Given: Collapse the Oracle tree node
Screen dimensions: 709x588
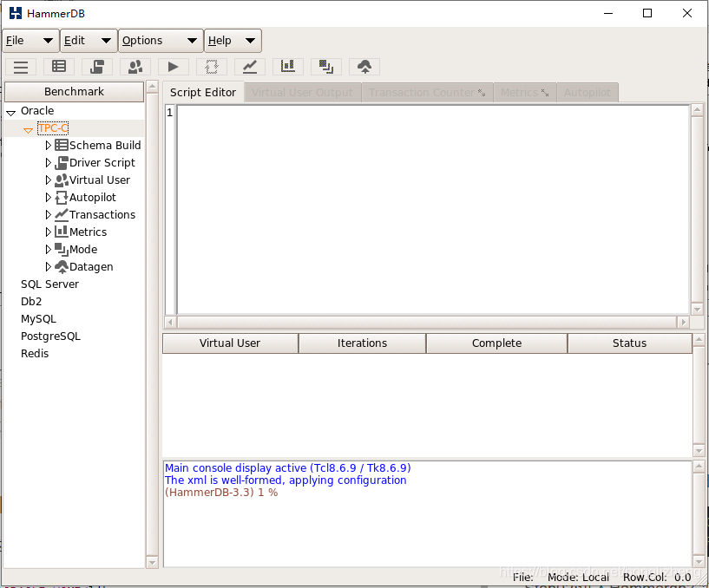Looking at the screenshot, I should 11,112.
